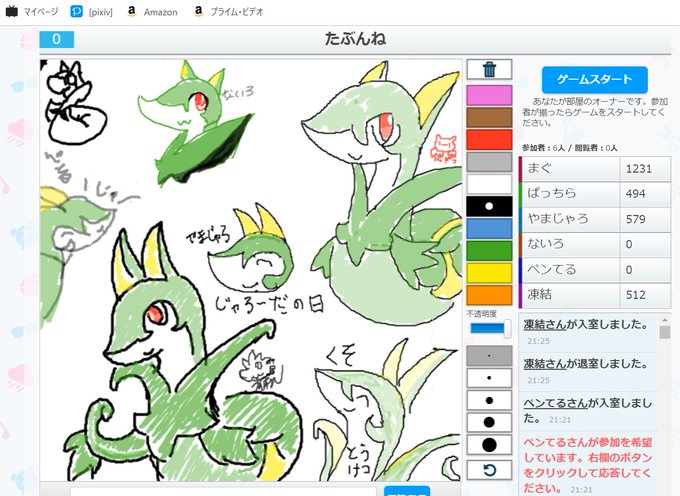The image size is (680, 496).
Task: Click player name 凍結 in scoreboard
Action: pyautogui.click(x=539, y=294)
